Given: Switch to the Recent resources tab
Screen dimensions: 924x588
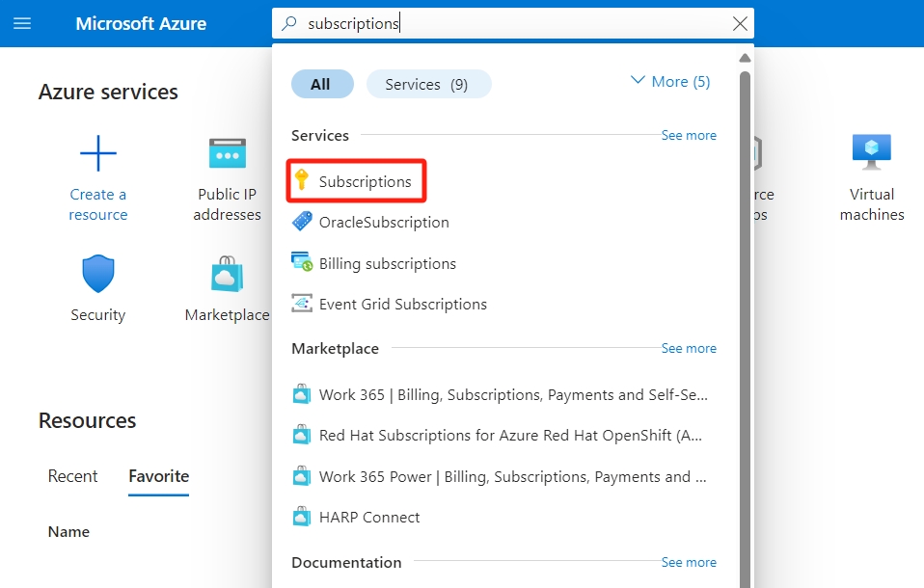Looking at the screenshot, I should point(72,476).
